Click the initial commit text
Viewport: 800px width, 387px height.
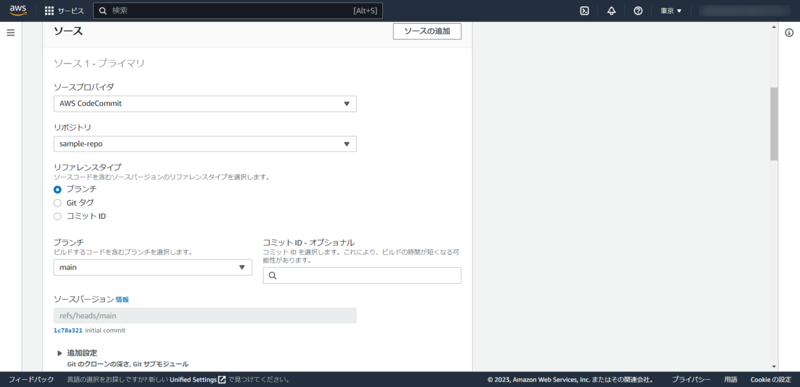[105, 330]
